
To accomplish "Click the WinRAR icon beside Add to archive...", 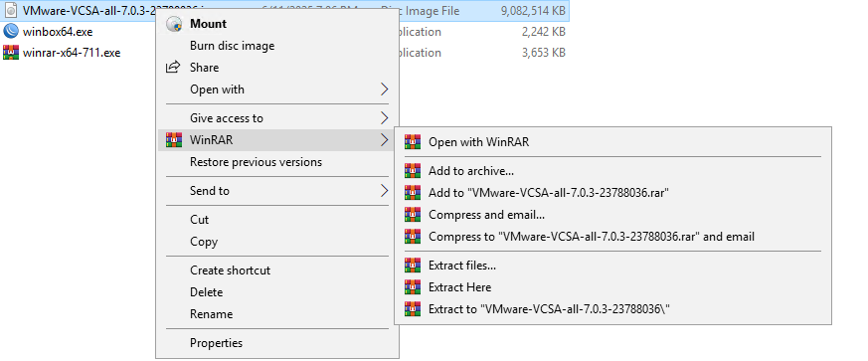I will coord(413,171).
